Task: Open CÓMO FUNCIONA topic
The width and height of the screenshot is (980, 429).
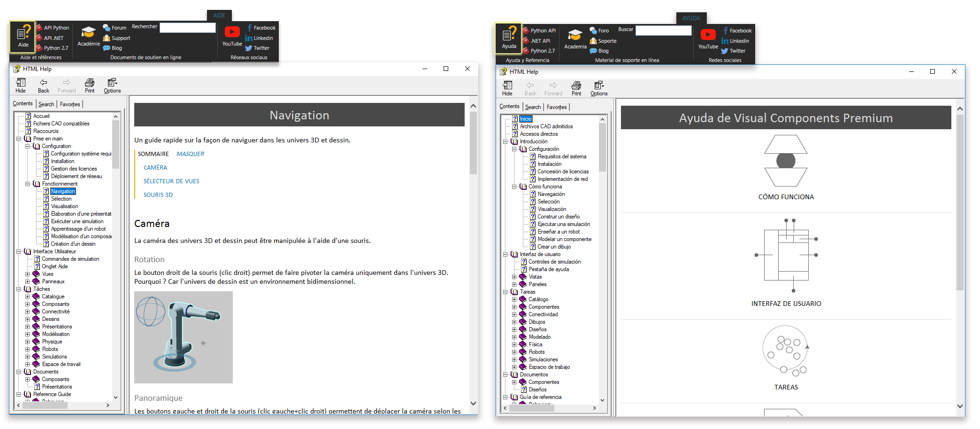Action: [786, 168]
